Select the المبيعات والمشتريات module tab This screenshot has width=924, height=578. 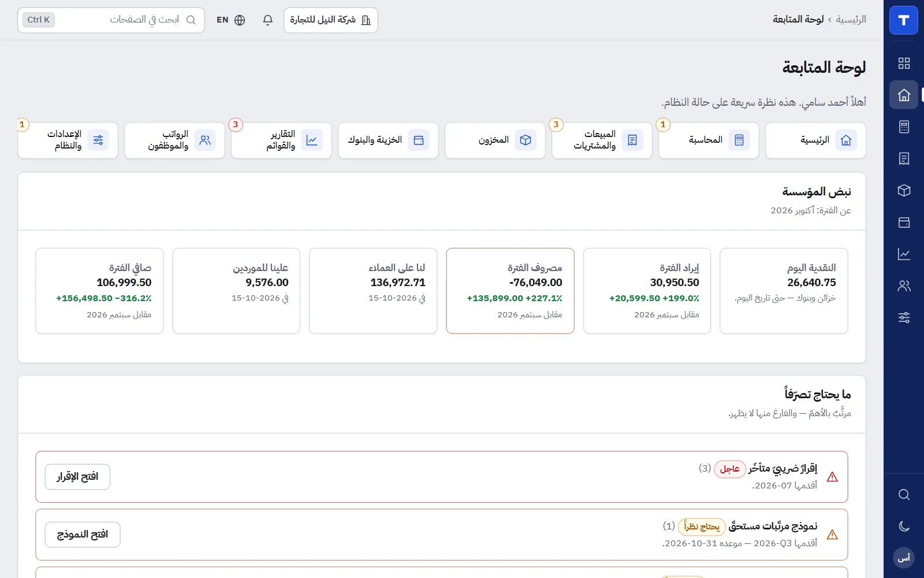[602, 140]
